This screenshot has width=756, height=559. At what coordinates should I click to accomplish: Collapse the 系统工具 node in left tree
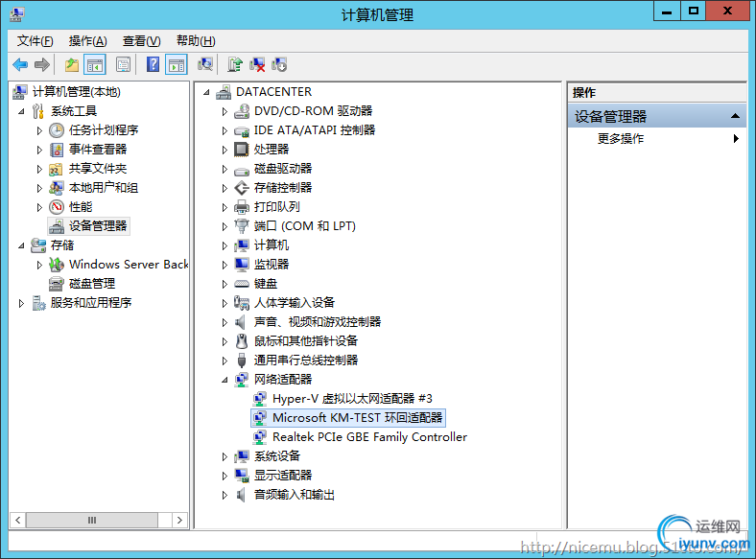click(x=21, y=112)
